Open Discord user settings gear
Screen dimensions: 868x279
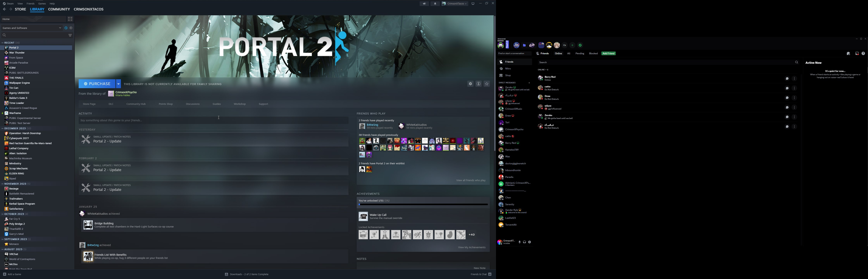pos(529,242)
